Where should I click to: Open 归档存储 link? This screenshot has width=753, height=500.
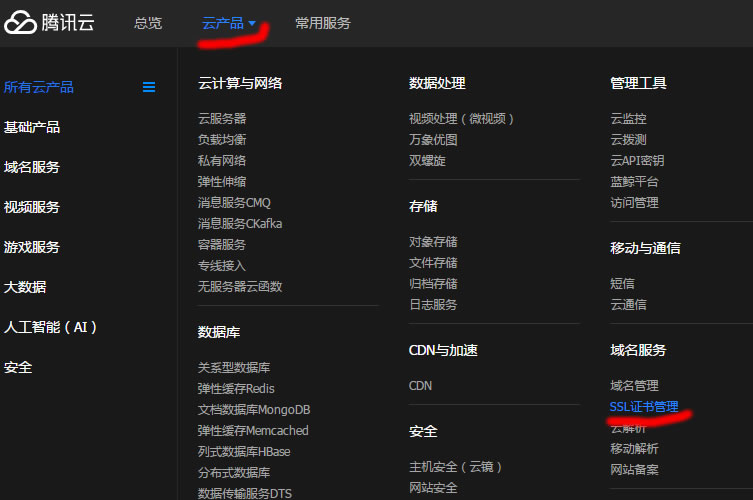(433, 283)
